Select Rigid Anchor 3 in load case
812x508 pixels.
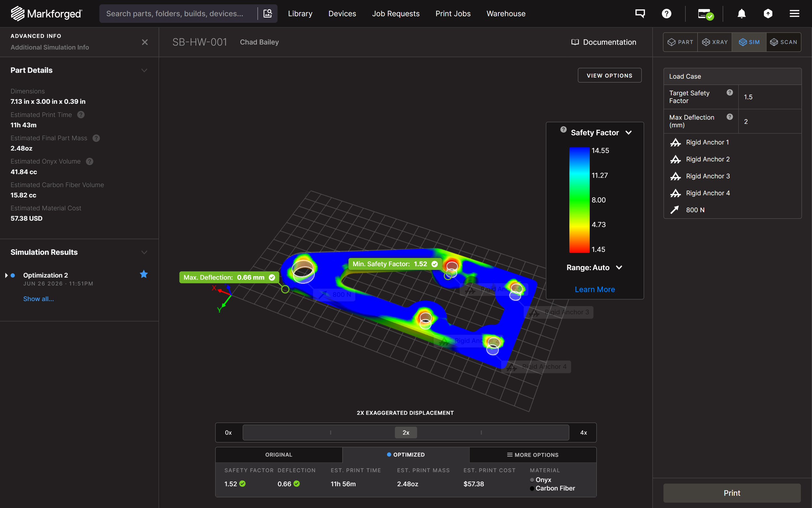[732, 176]
